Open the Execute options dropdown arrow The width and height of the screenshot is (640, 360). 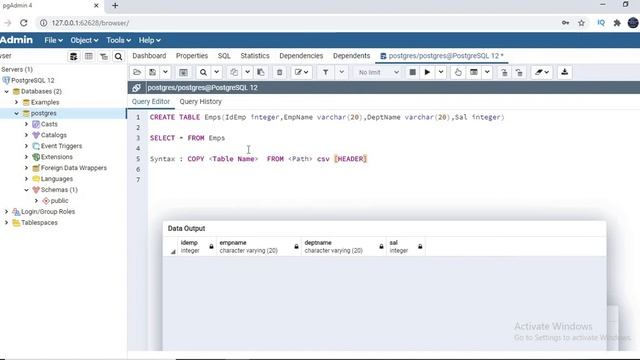(441, 72)
